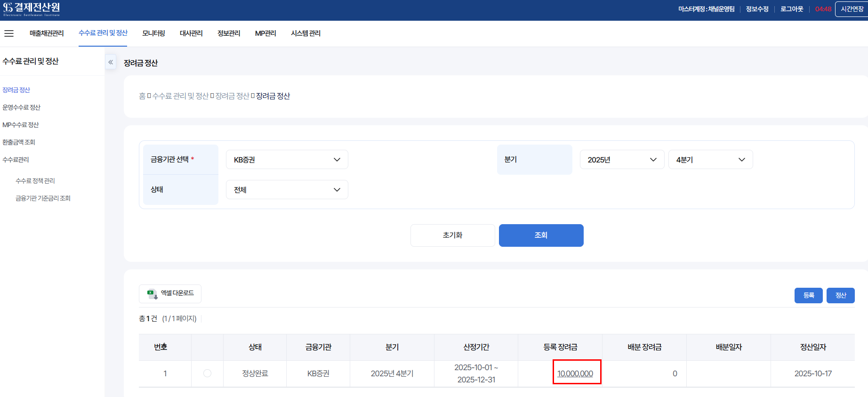Click the 2025년 4분기 table cell
This screenshot has width=868, height=397.
click(x=392, y=373)
